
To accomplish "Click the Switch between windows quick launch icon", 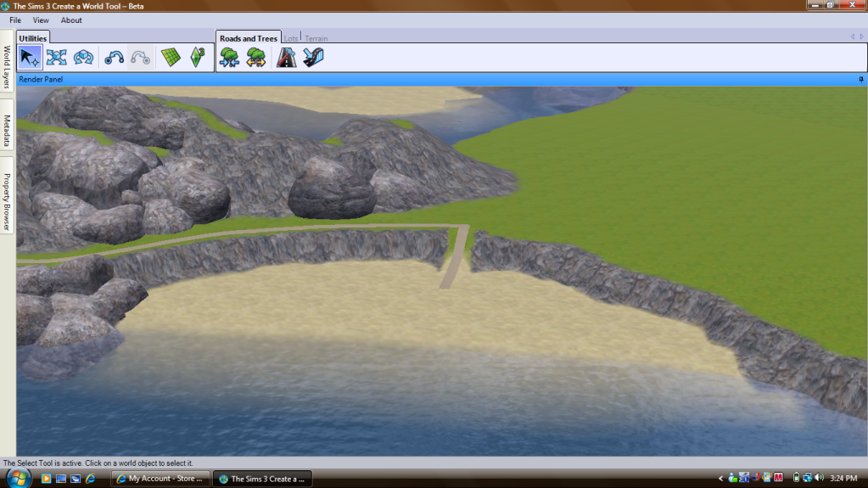I will tap(76, 479).
